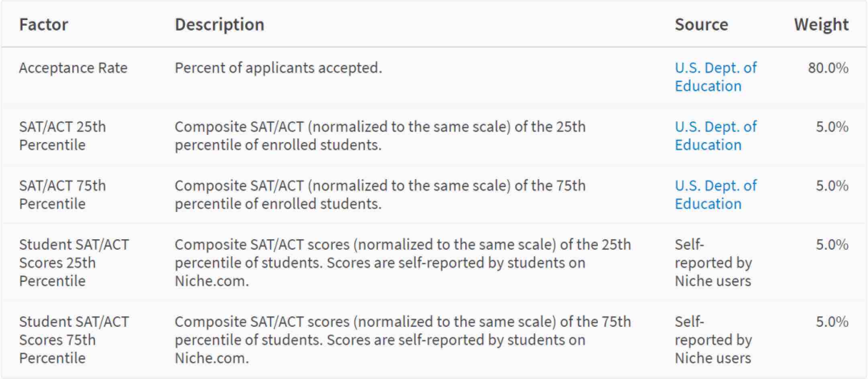Select the Weight column header
Screen dimensions: 868x379
[821, 24]
